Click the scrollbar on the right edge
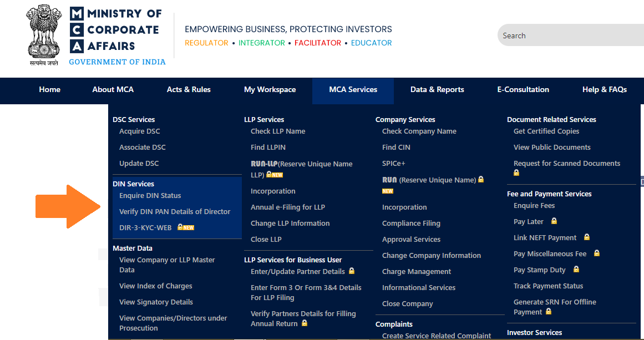644x340 pixels. point(642,181)
